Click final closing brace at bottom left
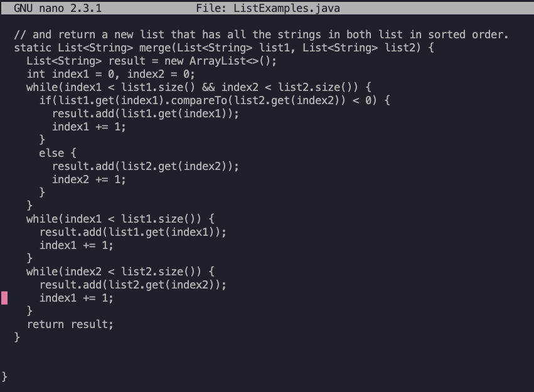The height and width of the screenshot is (392, 534). coord(4,377)
